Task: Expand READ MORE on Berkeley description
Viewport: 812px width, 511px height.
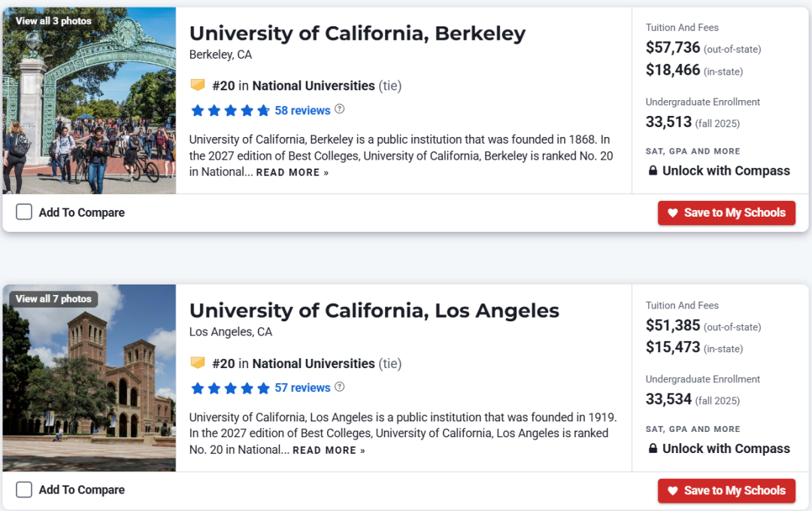Action: point(292,172)
